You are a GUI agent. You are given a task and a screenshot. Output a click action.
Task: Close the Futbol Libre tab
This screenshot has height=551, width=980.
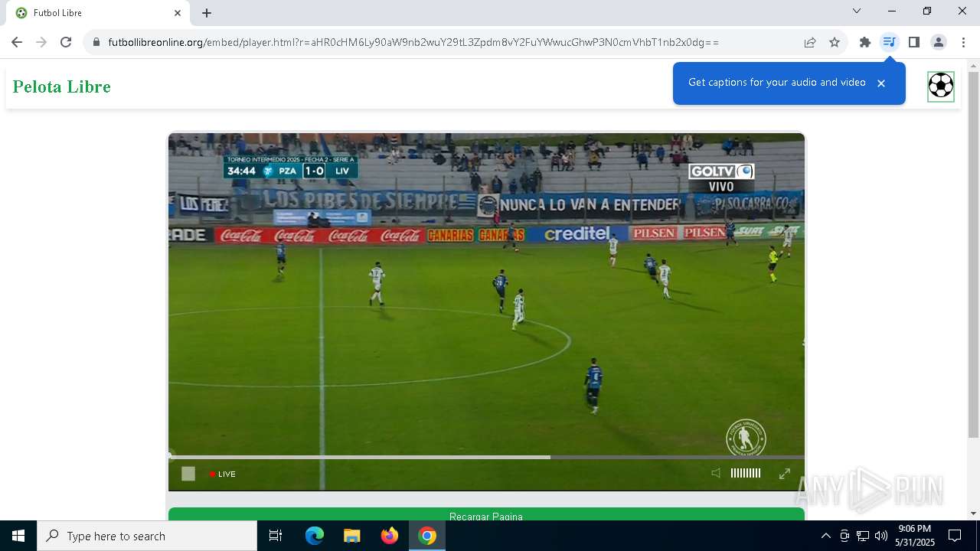tap(178, 13)
